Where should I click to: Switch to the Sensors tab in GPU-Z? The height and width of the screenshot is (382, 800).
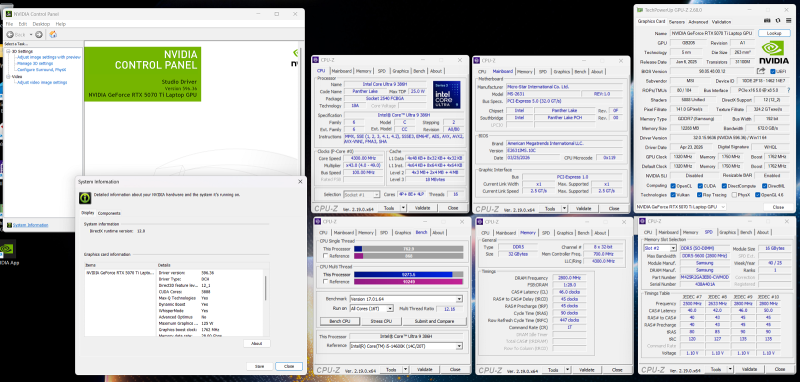pyautogui.click(x=677, y=22)
